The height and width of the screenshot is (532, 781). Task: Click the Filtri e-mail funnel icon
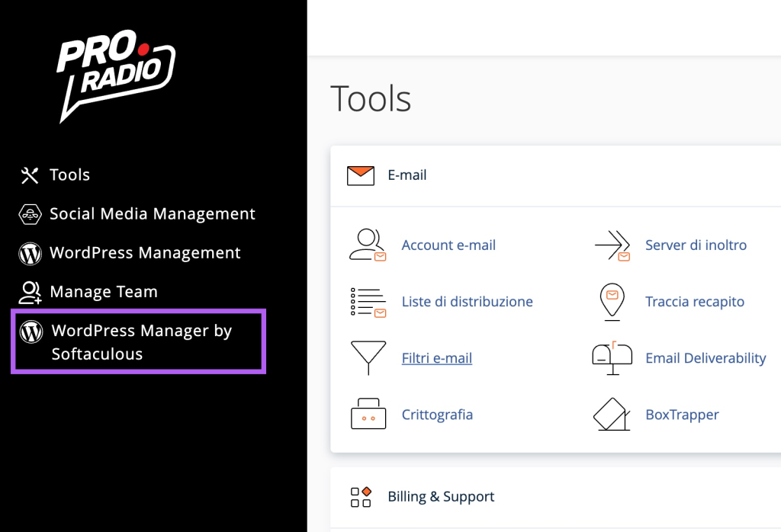pos(368,358)
